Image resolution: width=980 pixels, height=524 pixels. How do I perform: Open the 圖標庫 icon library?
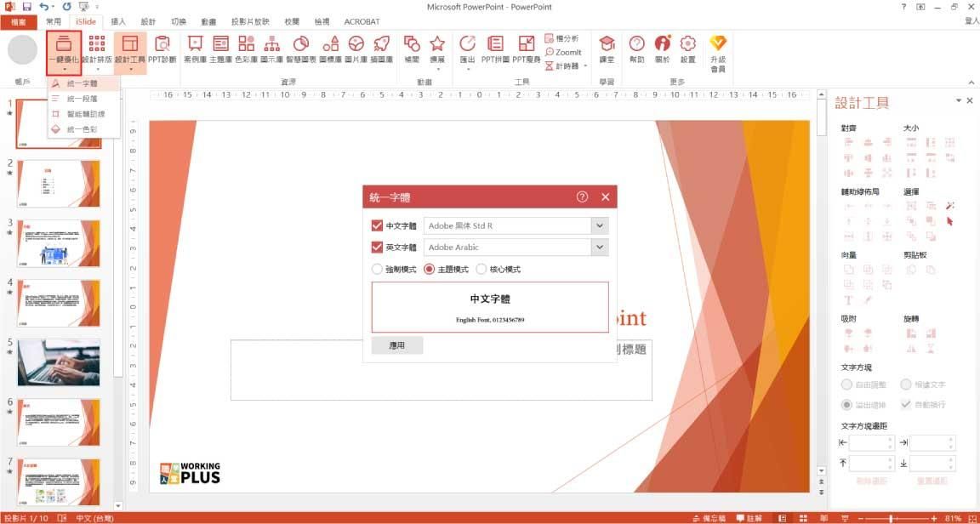tap(330, 49)
